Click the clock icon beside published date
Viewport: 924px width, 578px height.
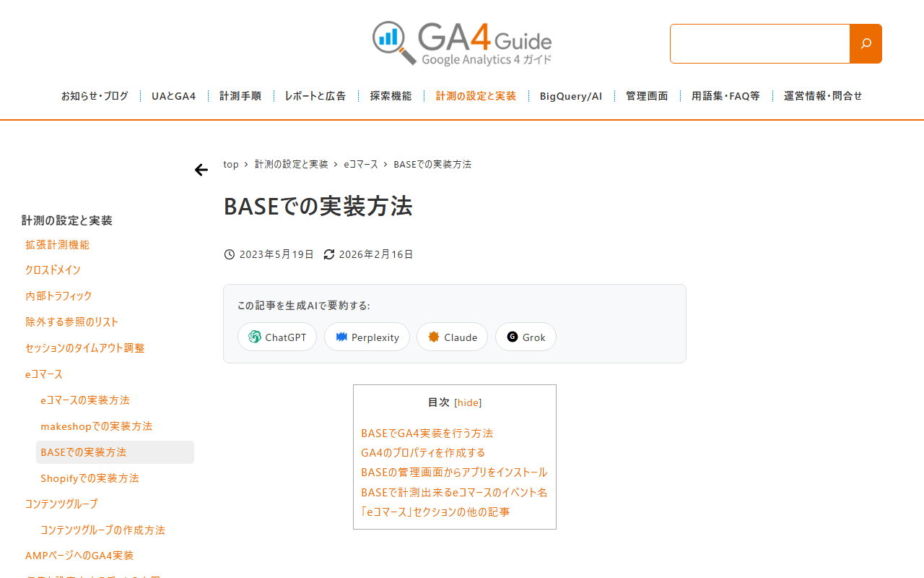pyautogui.click(x=230, y=254)
